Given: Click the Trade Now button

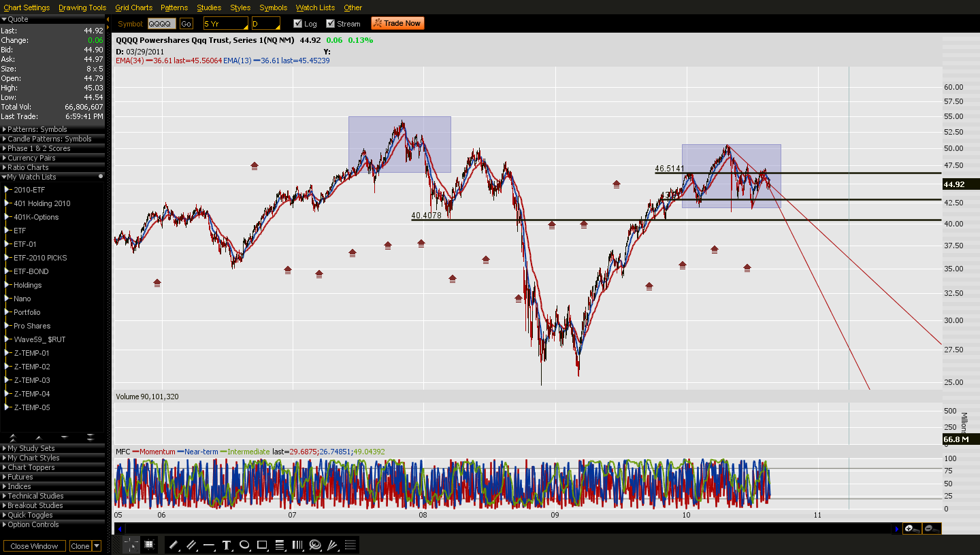Looking at the screenshot, I should point(397,22).
